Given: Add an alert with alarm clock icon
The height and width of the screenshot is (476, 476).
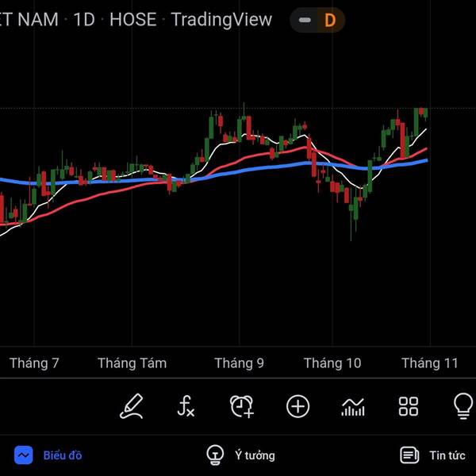Looking at the screenshot, I should [x=242, y=406].
